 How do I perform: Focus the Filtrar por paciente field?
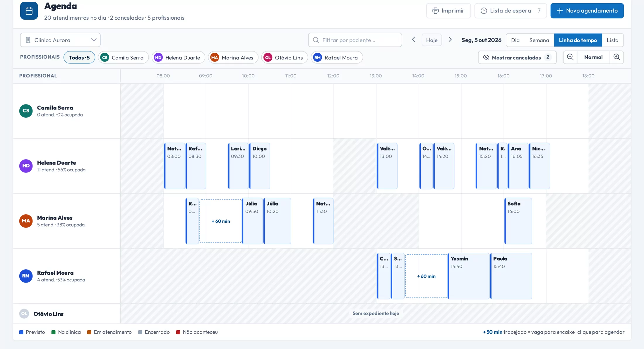click(x=355, y=40)
